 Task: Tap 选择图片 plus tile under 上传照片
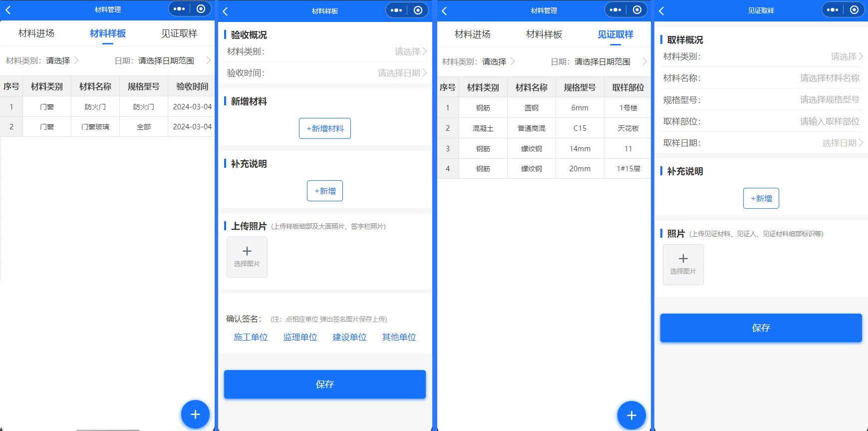point(247,257)
